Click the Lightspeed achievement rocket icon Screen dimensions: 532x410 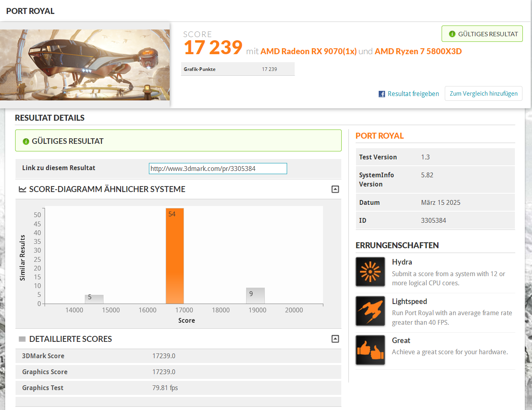(370, 311)
